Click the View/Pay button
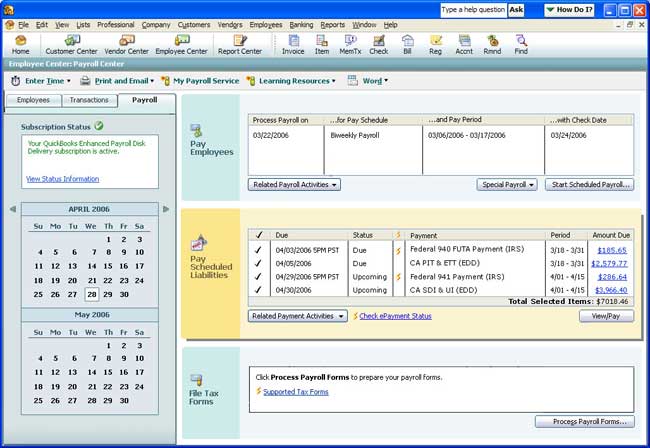650x448 pixels. click(x=606, y=316)
